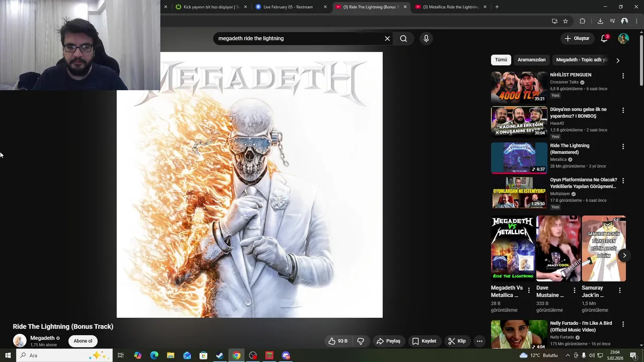Select the Tümü filter chip
644x362 pixels.
pyautogui.click(x=501, y=60)
